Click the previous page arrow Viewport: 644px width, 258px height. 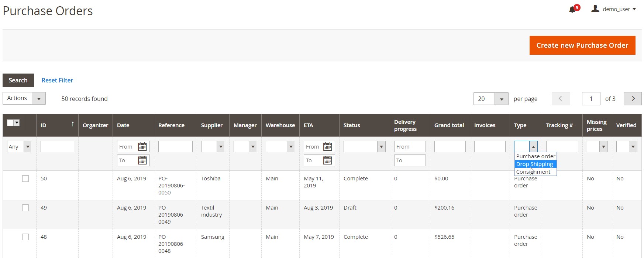pyautogui.click(x=561, y=99)
